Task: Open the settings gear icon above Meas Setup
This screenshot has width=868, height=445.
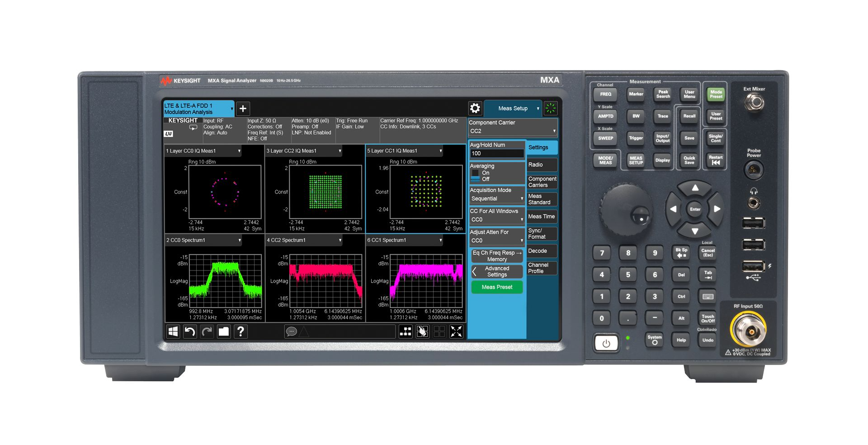Action: click(x=475, y=108)
